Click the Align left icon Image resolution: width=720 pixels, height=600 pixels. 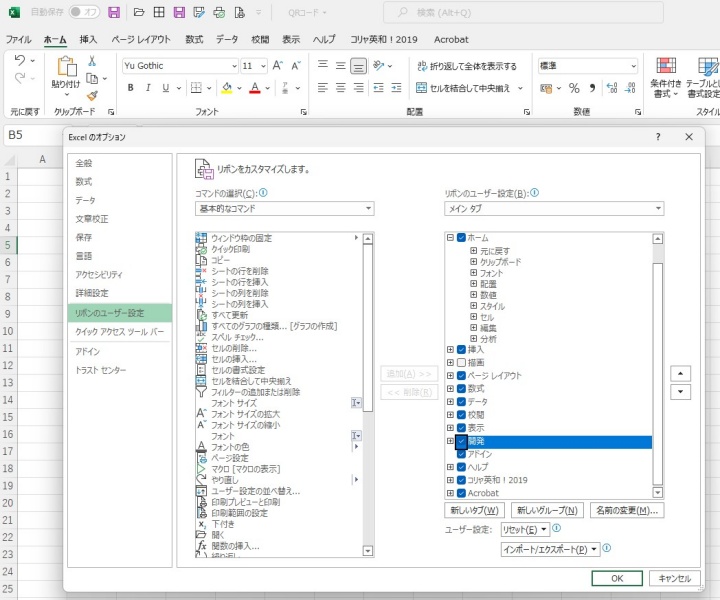click(323, 88)
